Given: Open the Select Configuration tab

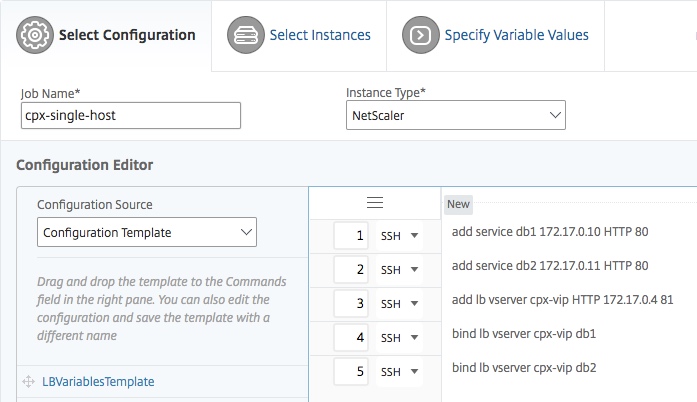Looking at the screenshot, I should tap(106, 35).
